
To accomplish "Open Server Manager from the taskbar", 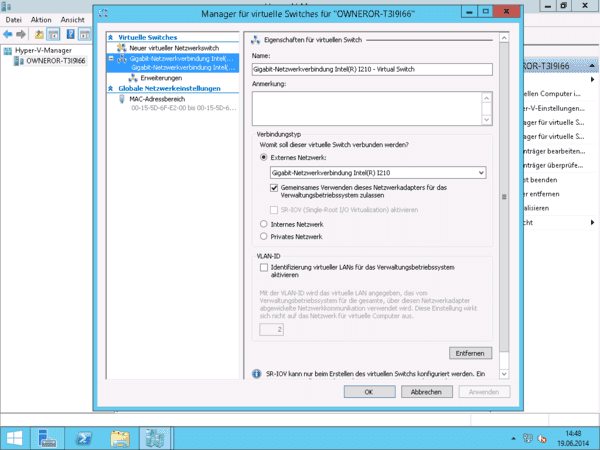I will pos(47,438).
